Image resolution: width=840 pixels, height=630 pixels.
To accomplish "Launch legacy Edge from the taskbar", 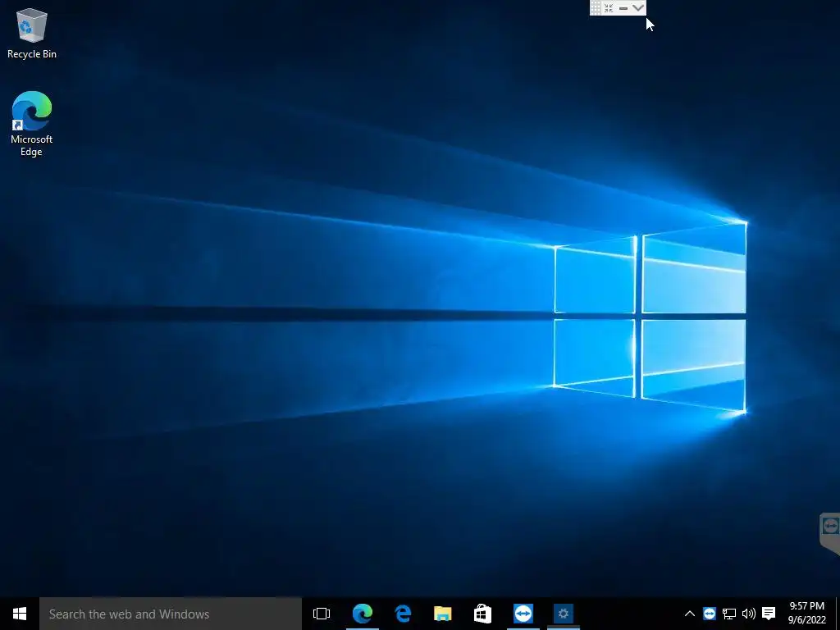I will pyautogui.click(x=402, y=614).
